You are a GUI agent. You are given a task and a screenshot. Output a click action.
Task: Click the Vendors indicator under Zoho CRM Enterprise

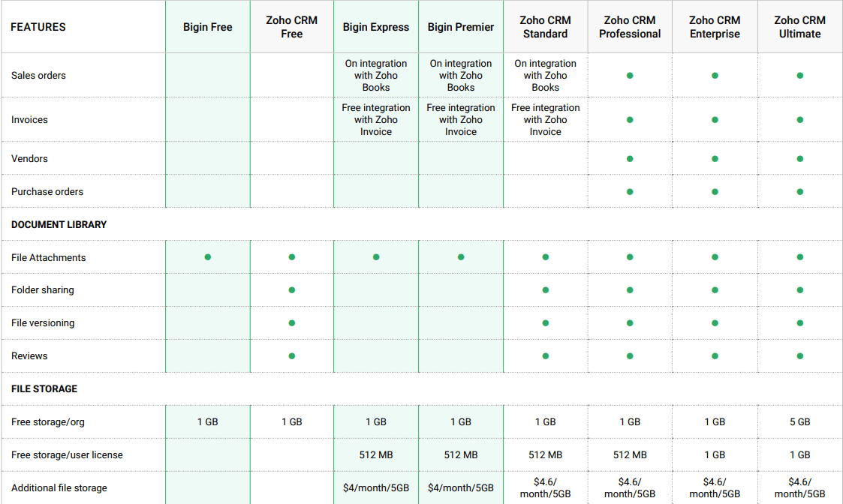pos(715,158)
